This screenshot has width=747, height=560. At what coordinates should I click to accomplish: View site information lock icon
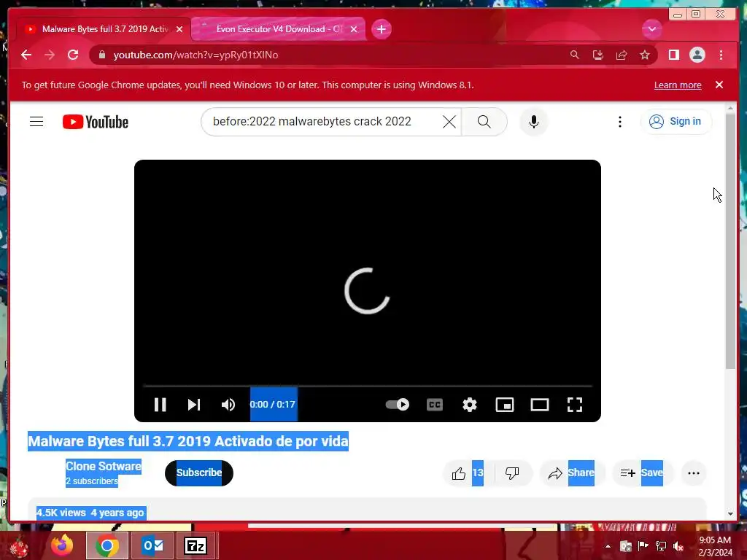pos(101,55)
